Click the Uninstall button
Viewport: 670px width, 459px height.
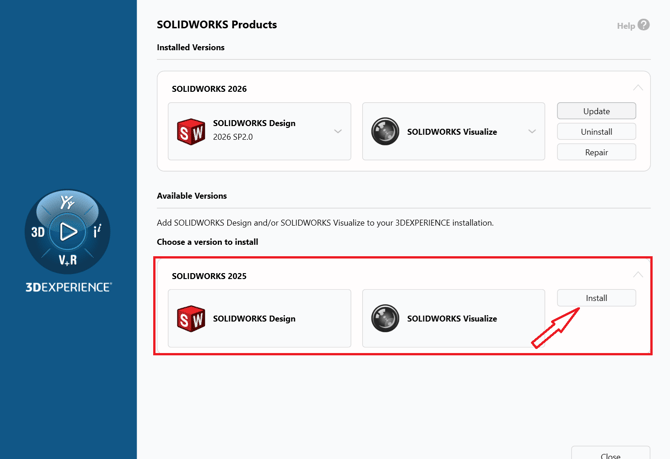pyautogui.click(x=597, y=132)
